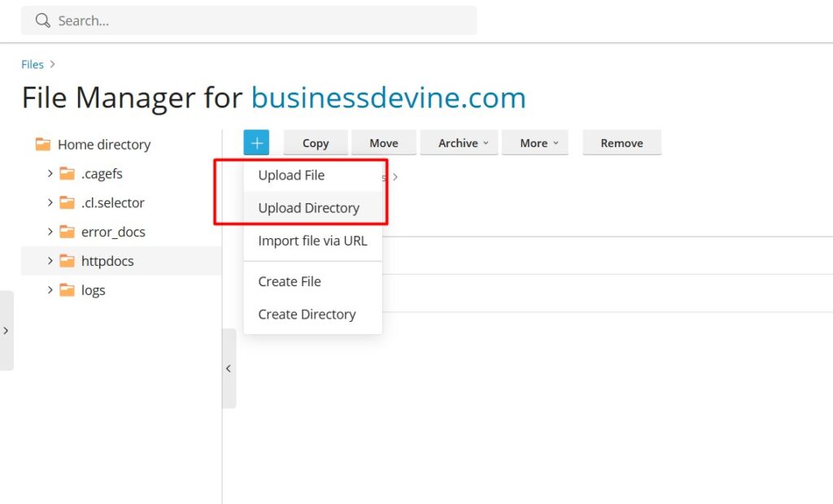Viewport: 833px width, 504px height.
Task: Click the logs folder icon
Action: tap(67, 290)
